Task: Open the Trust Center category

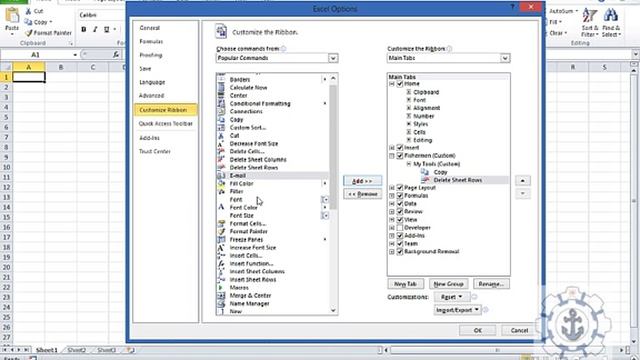Action: 165,151
